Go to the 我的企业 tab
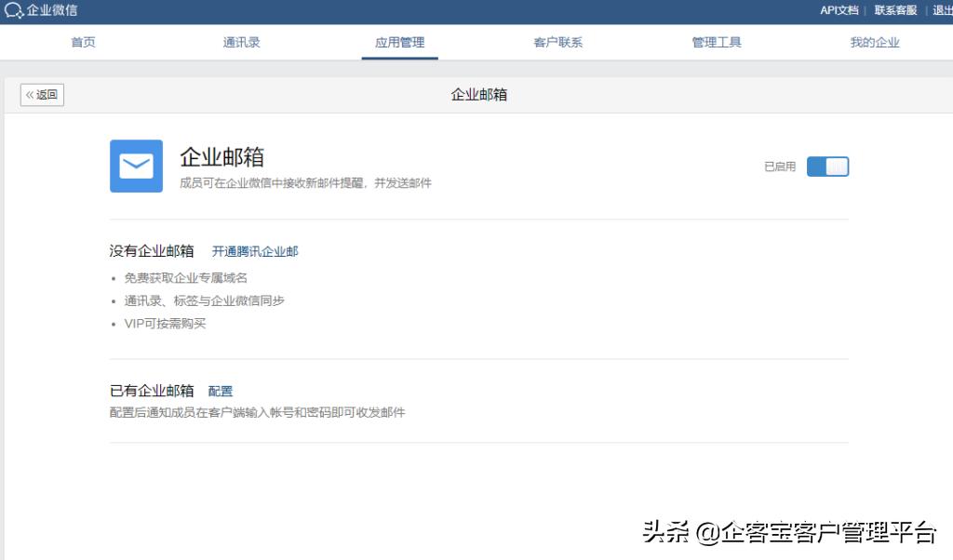The image size is (953, 560). [x=874, y=41]
